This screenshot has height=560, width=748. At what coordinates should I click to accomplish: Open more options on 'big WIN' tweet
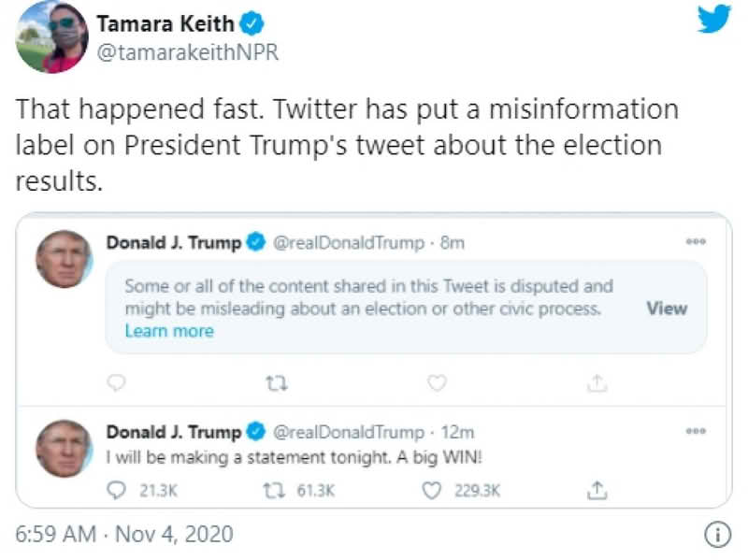tap(696, 431)
